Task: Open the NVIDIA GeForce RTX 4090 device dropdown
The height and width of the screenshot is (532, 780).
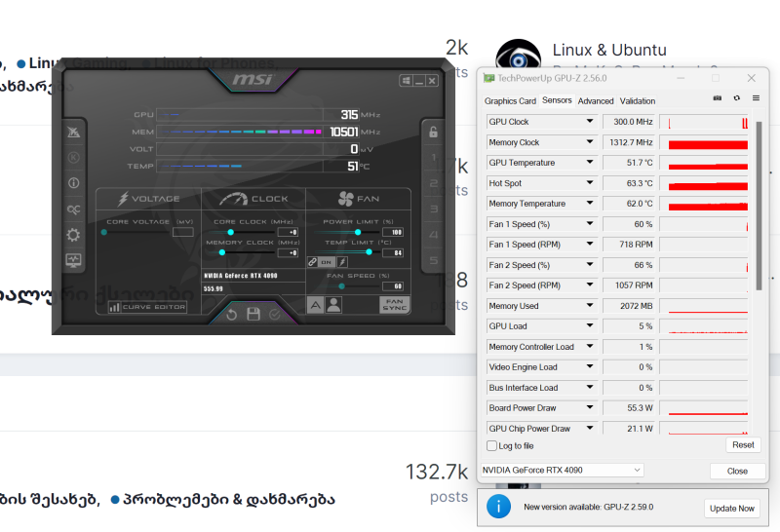Action: pyautogui.click(x=637, y=470)
